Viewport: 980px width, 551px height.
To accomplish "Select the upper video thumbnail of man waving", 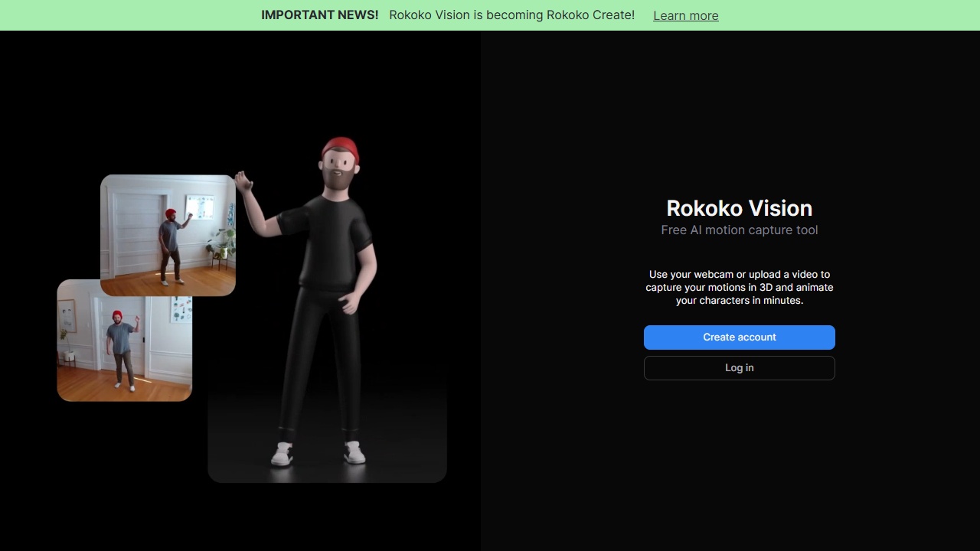I will 168,235.
